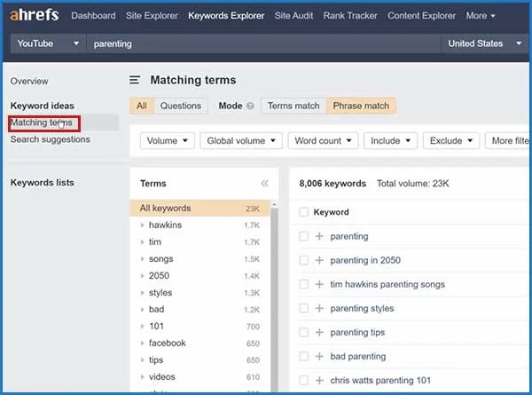Image resolution: width=532 pixels, height=395 pixels.
Task: Add 'bad parenting' with plus icon
Action: [319, 356]
